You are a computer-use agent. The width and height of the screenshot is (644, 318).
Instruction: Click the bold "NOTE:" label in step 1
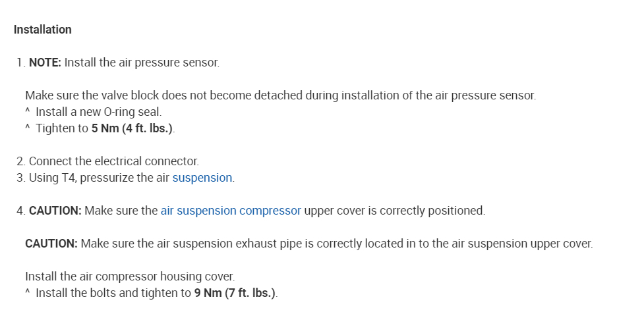tap(45, 63)
